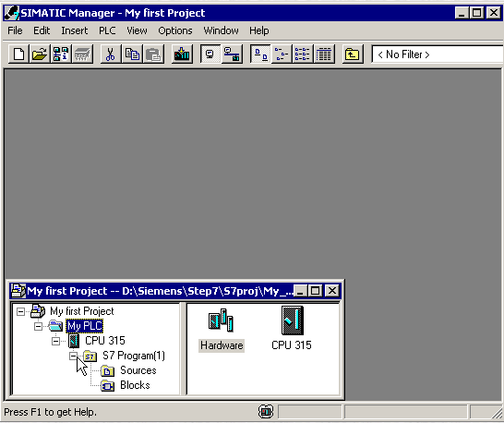
Task: Open the No Filter combo box
Action: [x=438, y=54]
